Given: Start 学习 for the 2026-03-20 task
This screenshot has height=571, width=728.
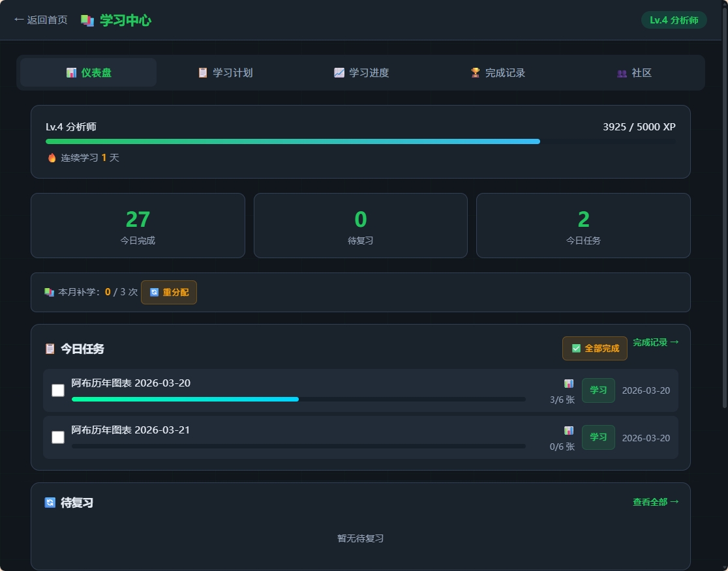Looking at the screenshot, I should (598, 390).
